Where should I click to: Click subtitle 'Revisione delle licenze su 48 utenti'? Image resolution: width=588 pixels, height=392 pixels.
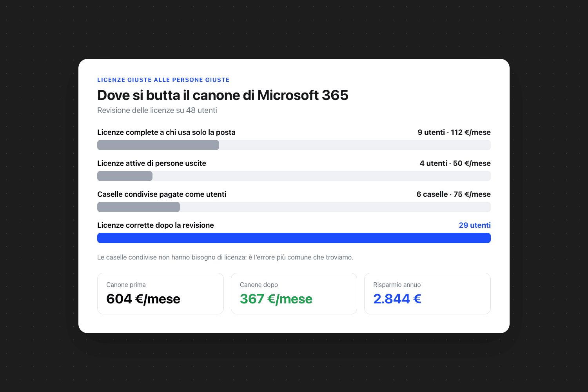(x=157, y=111)
